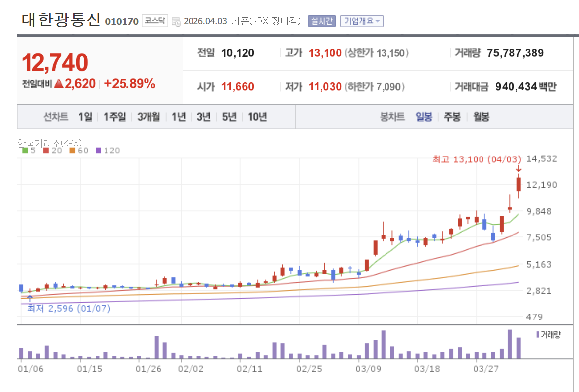Click the purple 거래량 volume legend marker

pyautogui.click(x=538, y=334)
